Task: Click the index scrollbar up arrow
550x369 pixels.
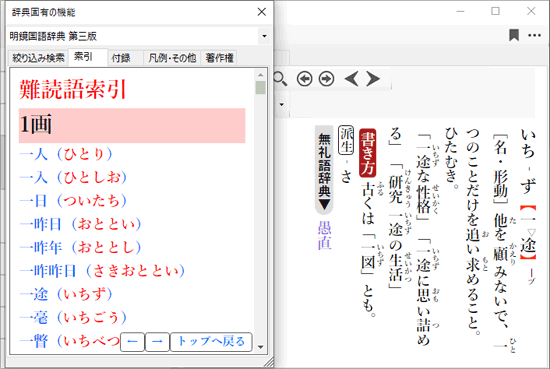Action: pos(260,75)
